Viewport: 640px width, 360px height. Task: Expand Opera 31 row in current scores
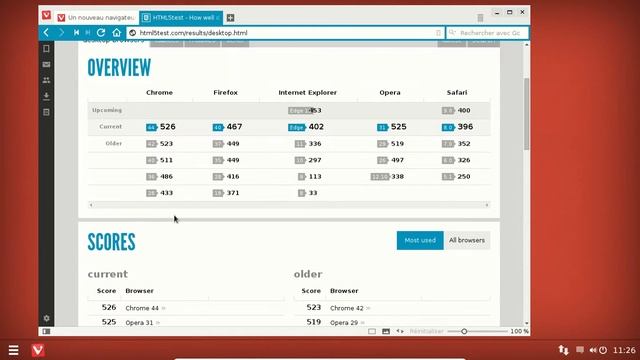158,322
